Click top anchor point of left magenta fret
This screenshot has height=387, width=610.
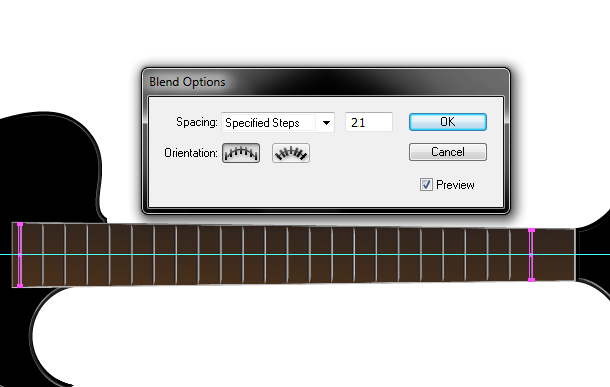coord(20,224)
